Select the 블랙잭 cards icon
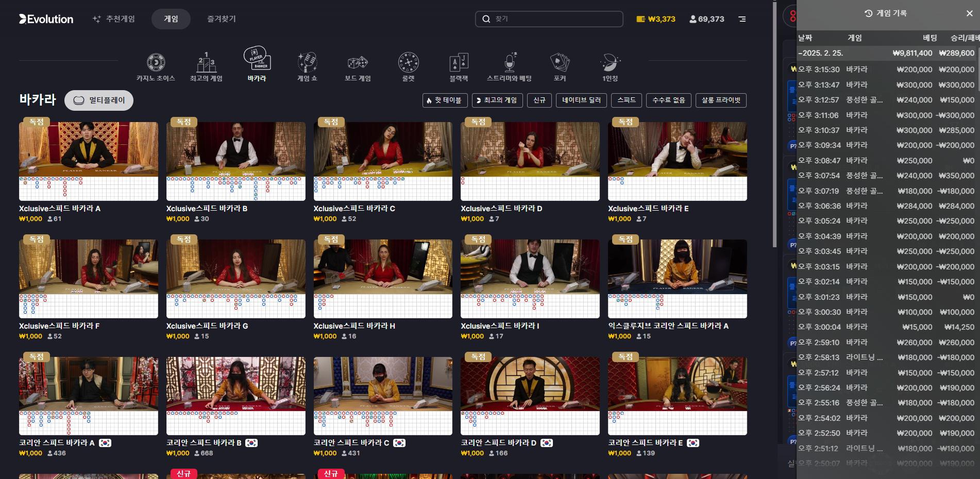This screenshot has height=479, width=980. click(x=459, y=63)
